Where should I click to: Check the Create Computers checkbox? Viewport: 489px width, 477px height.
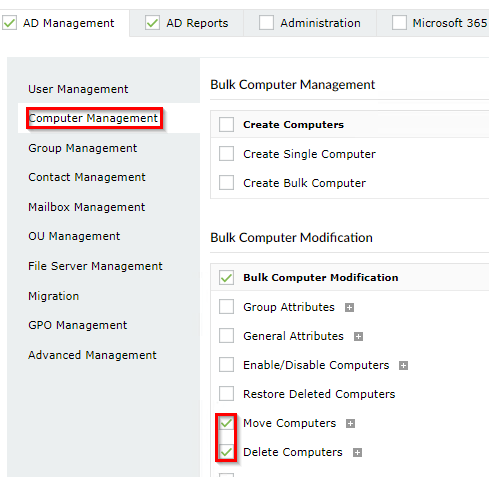coord(226,125)
